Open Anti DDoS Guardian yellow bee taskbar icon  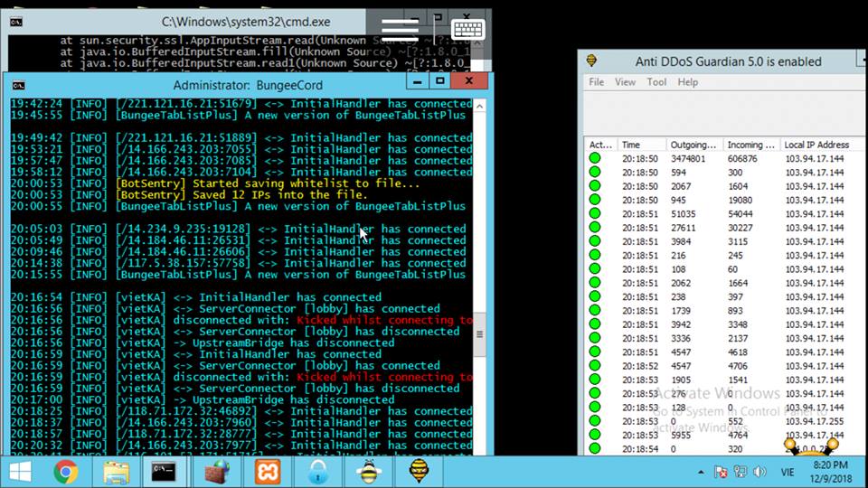pyautogui.click(x=419, y=472)
